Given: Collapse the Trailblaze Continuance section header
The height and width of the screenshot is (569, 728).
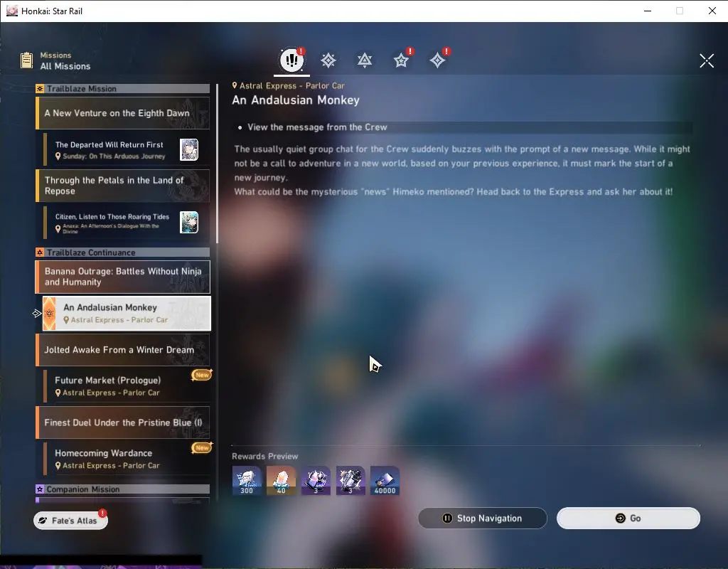Looking at the screenshot, I should click(x=122, y=252).
